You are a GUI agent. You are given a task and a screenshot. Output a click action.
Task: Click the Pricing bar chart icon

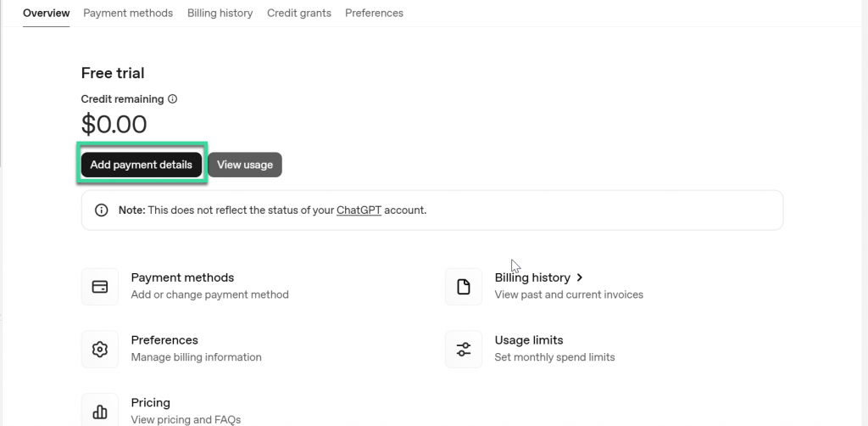tap(100, 412)
